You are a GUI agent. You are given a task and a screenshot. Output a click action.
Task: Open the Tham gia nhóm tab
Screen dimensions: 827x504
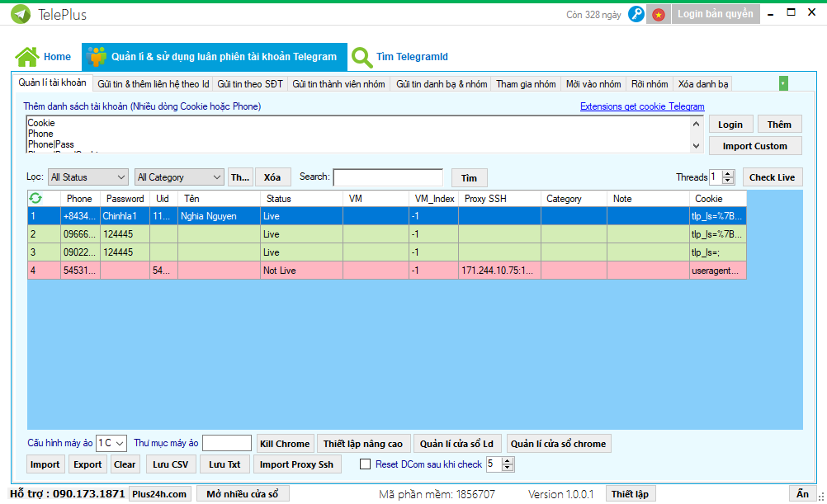click(526, 84)
